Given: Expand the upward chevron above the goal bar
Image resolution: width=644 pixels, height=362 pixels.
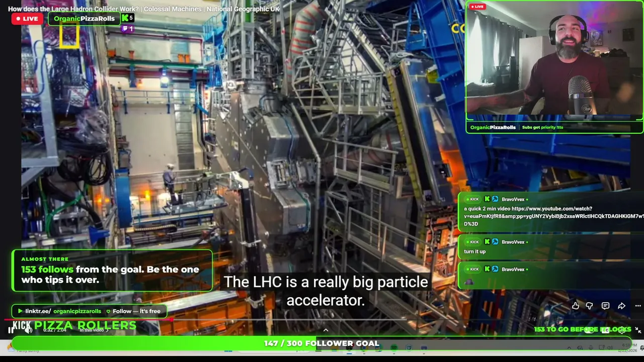Looking at the screenshot, I should tap(326, 330).
